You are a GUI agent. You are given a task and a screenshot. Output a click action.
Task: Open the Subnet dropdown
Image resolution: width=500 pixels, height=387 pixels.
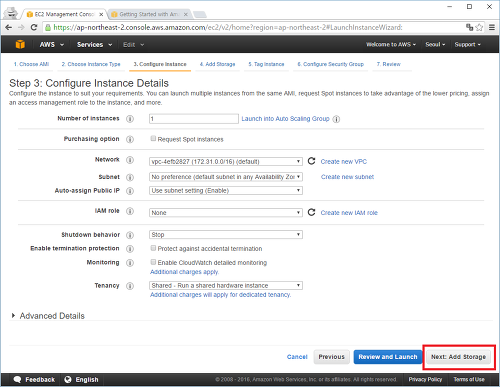pos(226,177)
